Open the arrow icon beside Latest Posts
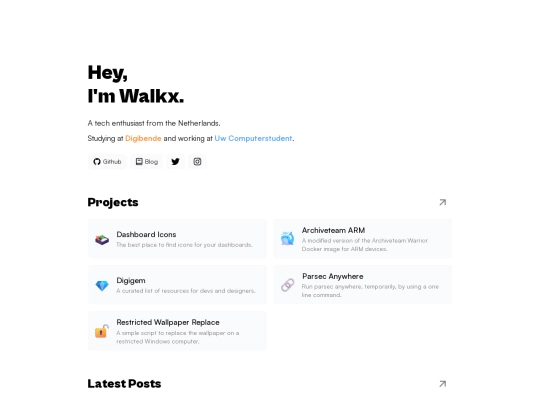This screenshot has width=540, height=405. 443,384
